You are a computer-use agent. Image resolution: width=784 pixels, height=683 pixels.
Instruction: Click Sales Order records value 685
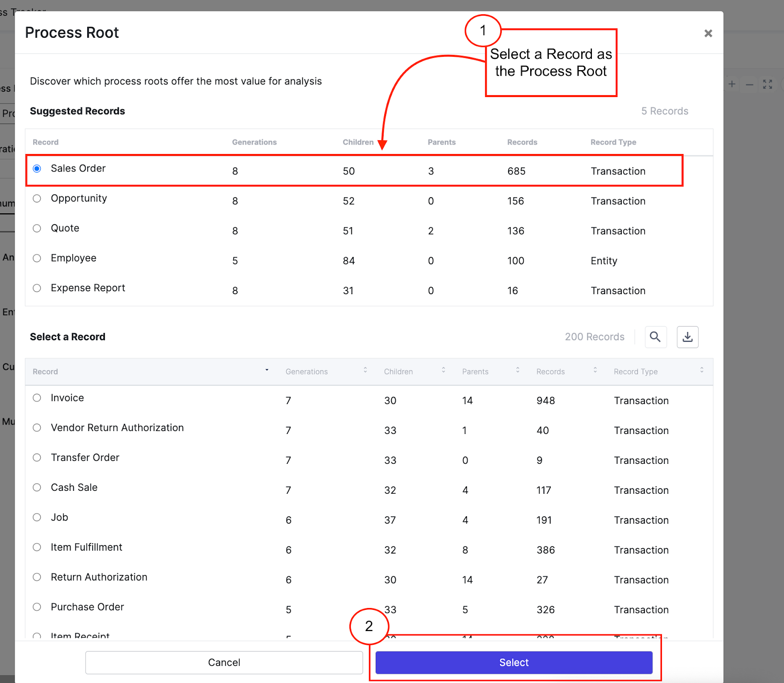(516, 171)
